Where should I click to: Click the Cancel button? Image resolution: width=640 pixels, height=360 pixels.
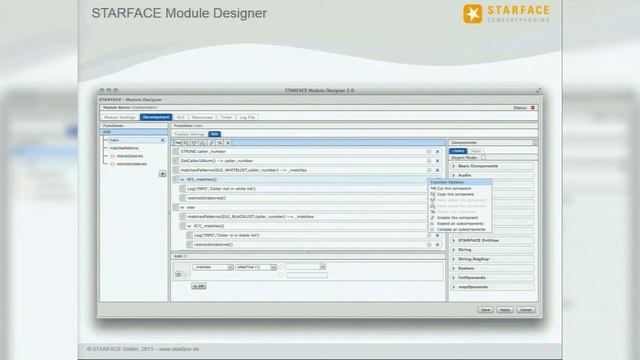coord(526,310)
